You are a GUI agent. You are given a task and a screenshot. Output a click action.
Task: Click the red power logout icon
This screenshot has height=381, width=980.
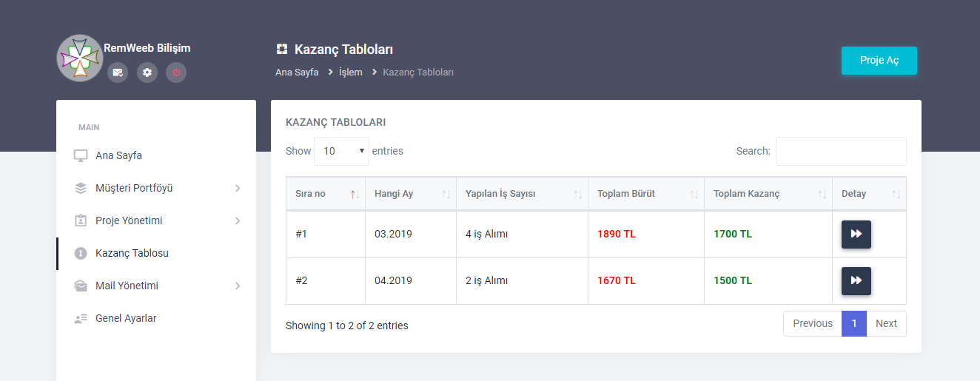click(176, 73)
